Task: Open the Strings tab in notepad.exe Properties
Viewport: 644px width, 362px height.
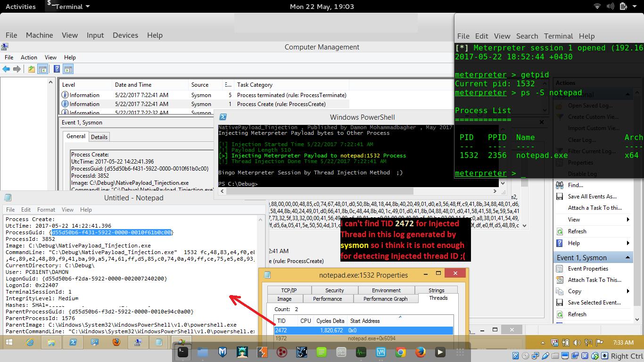Action: [x=436, y=290]
